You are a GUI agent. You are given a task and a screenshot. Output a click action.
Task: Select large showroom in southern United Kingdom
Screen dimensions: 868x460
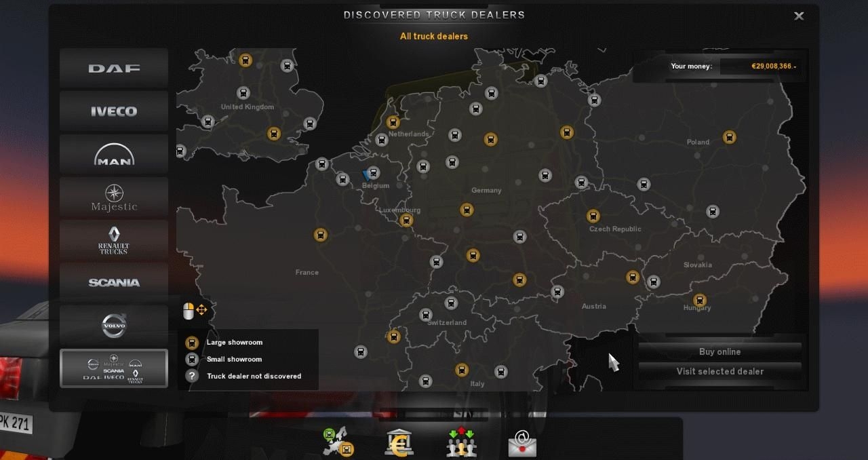click(x=274, y=133)
